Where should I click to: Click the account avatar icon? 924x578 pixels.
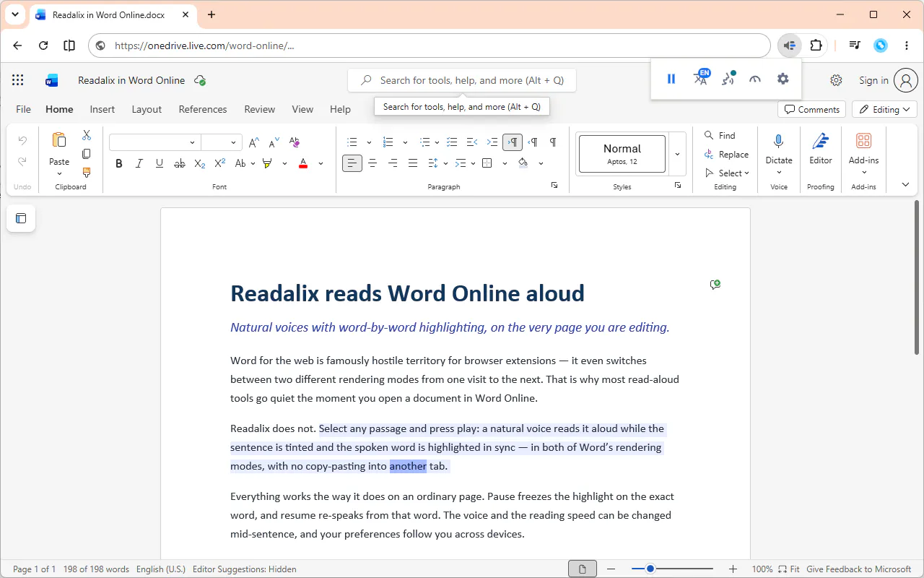[x=906, y=80]
